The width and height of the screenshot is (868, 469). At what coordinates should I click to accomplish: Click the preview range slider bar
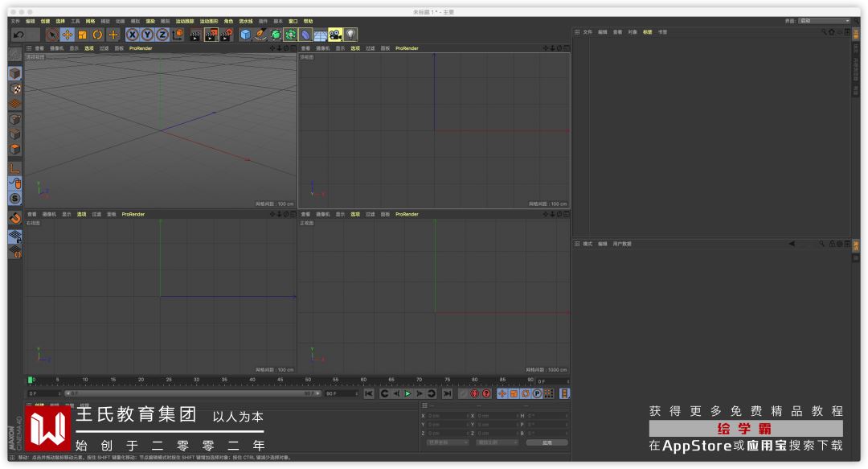193,393
